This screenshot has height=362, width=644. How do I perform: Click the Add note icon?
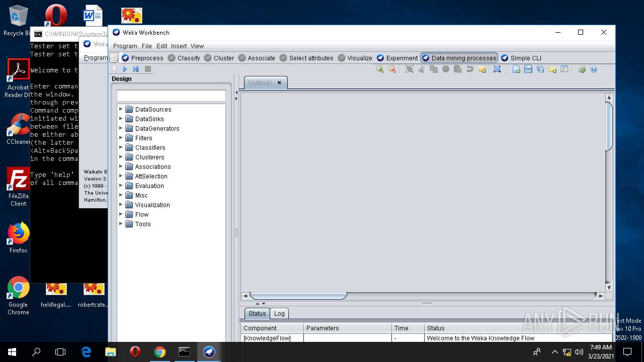482,69
